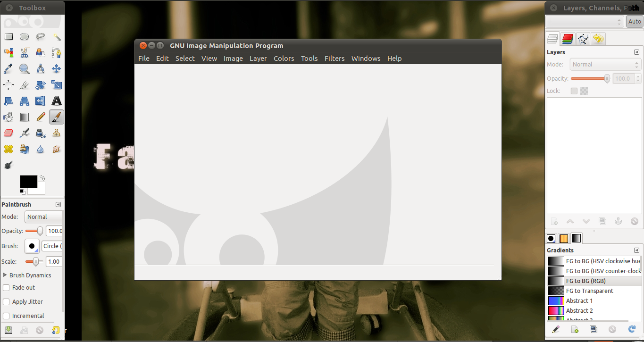Choose the Text tool
The image size is (644, 342).
pyautogui.click(x=57, y=100)
